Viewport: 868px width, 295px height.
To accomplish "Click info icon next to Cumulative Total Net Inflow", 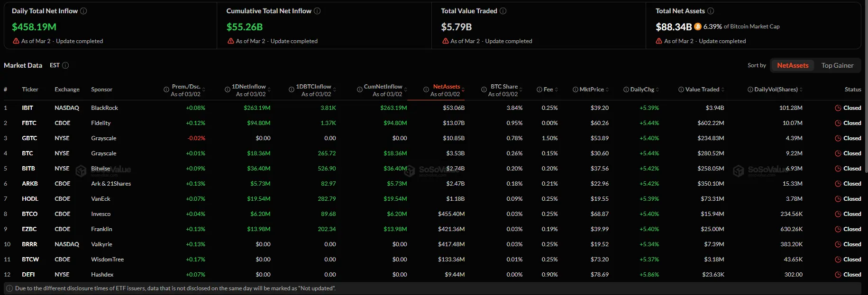I will 317,11.
